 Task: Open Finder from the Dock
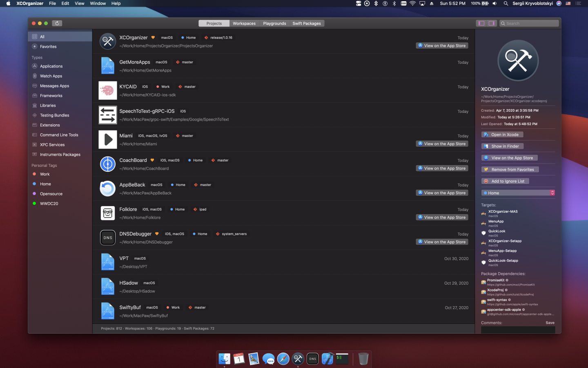(x=224, y=359)
